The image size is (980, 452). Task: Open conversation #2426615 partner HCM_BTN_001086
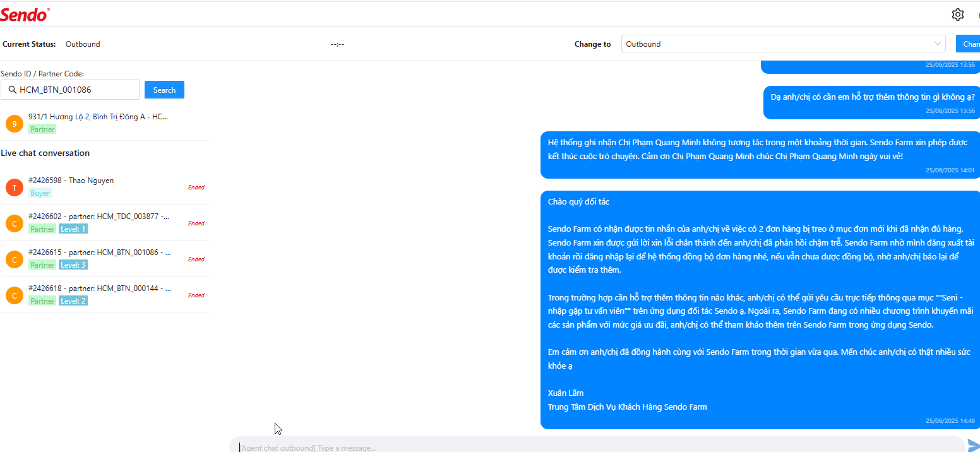coord(105,259)
